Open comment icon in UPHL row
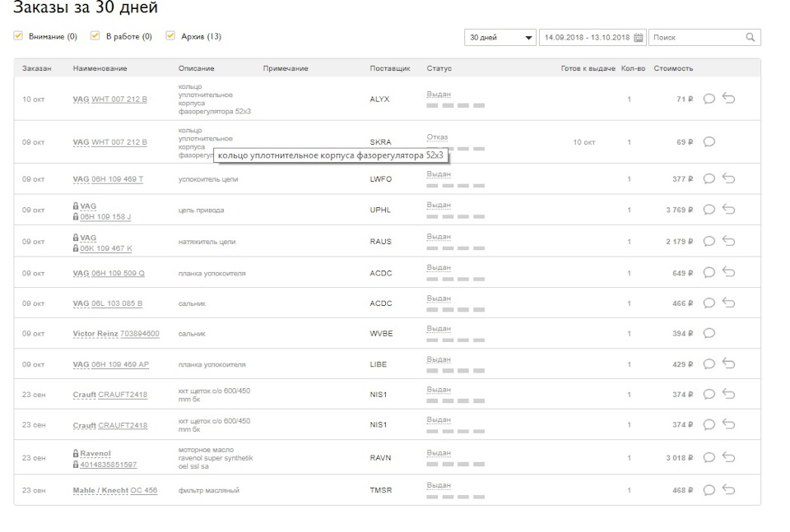The image size is (790, 532). (x=709, y=210)
